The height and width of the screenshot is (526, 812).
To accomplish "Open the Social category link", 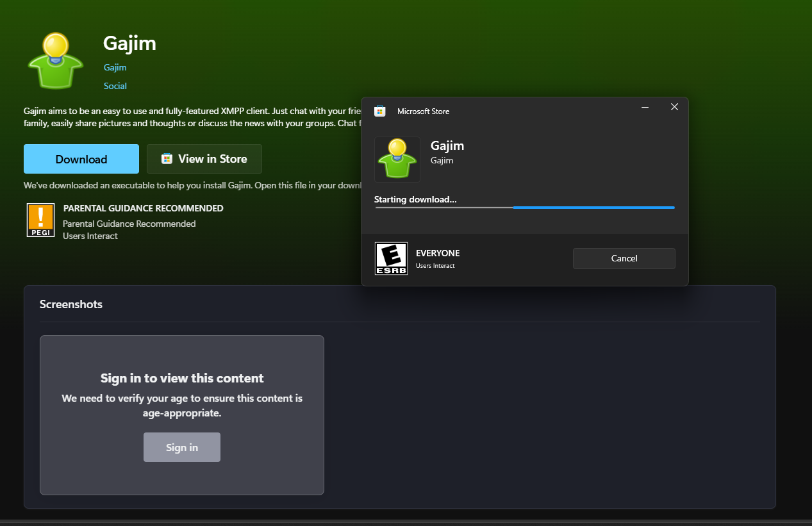I will pos(115,86).
